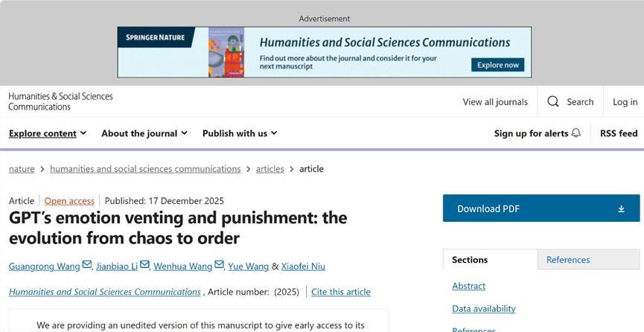Image resolution: width=644 pixels, height=332 pixels.
Task: Click mail icon after Wenhua Wang
Action: (x=219, y=266)
